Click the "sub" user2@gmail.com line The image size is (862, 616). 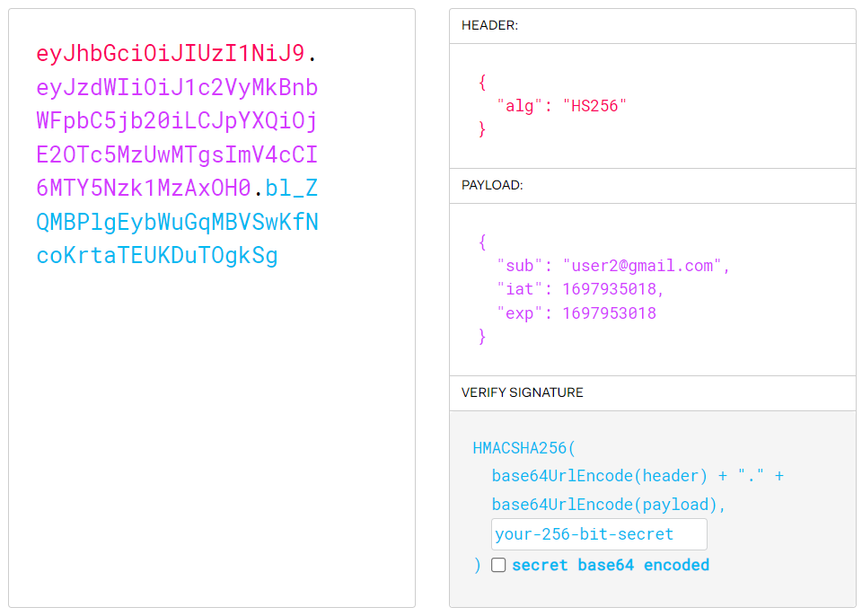coord(613,266)
